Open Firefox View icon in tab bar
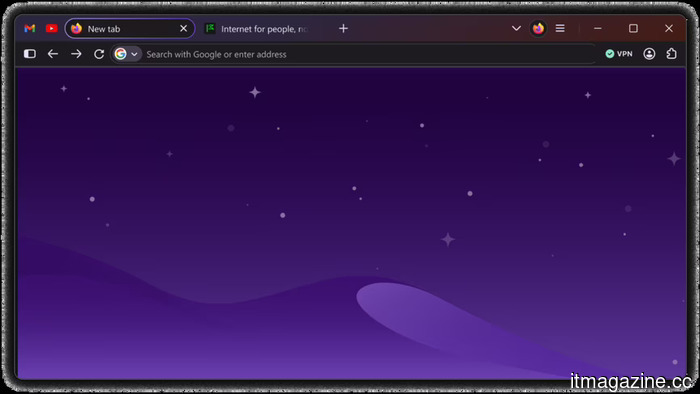 (538, 29)
